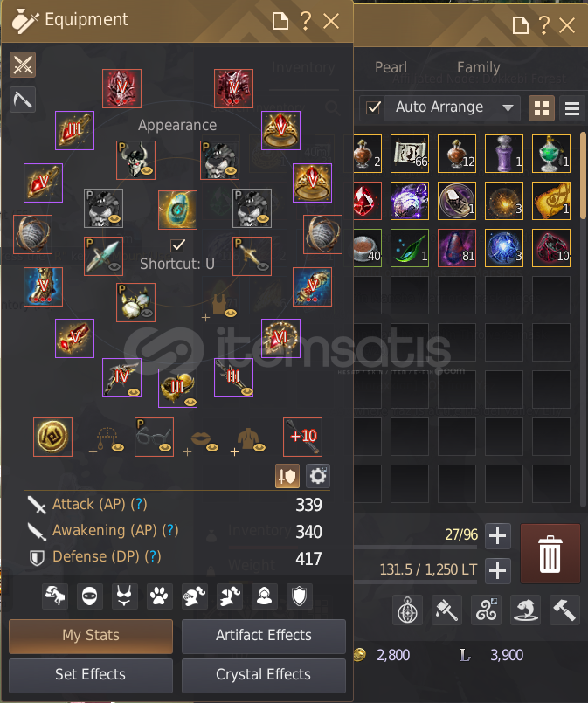The height and width of the screenshot is (703, 588).
Task: Toggle the Auto Arrange checkbox
Action: tap(374, 107)
